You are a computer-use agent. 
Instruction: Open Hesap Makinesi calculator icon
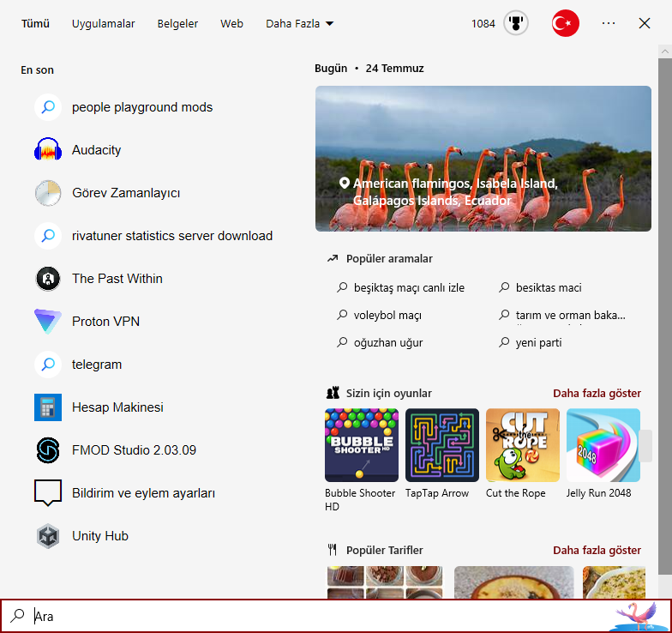click(x=48, y=407)
